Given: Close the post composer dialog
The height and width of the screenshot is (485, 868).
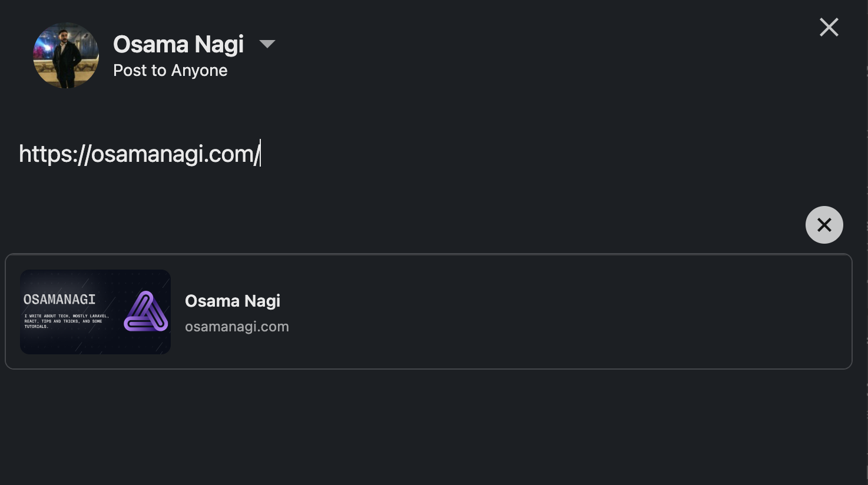Looking at the screenshot, I should point(829,27).
